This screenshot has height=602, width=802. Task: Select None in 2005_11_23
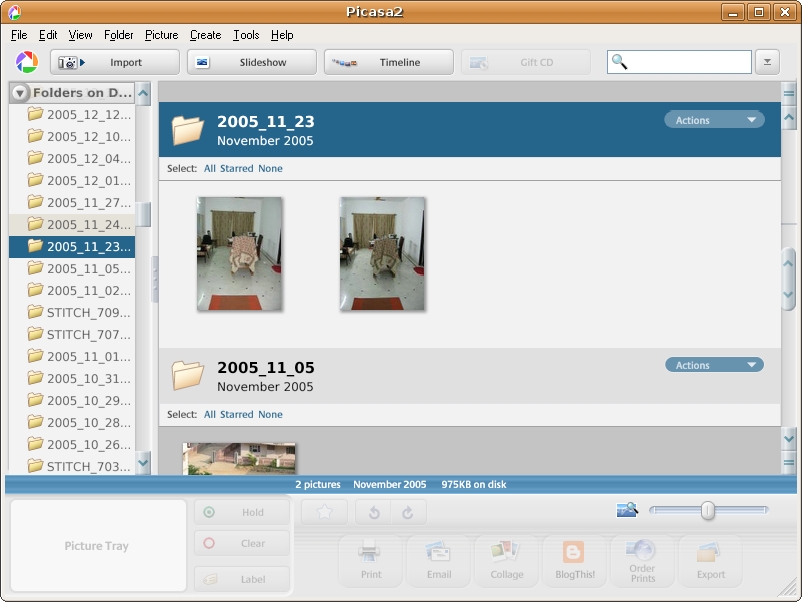[x=270, y=168]
